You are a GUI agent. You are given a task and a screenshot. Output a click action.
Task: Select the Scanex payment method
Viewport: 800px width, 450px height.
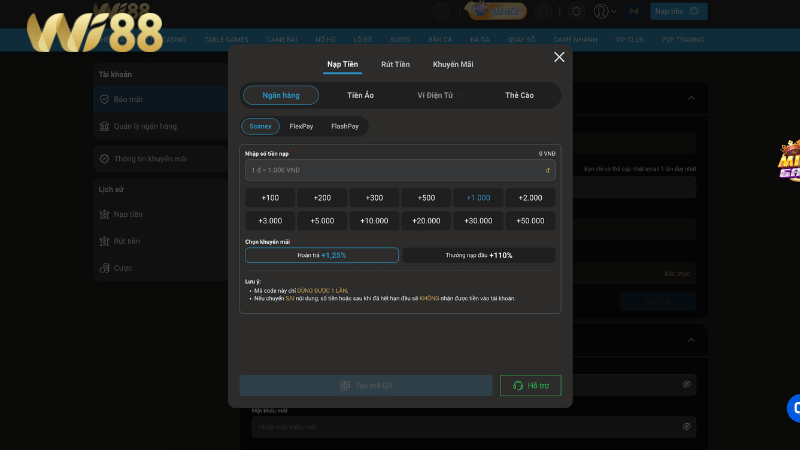click(x=260, y=126)
